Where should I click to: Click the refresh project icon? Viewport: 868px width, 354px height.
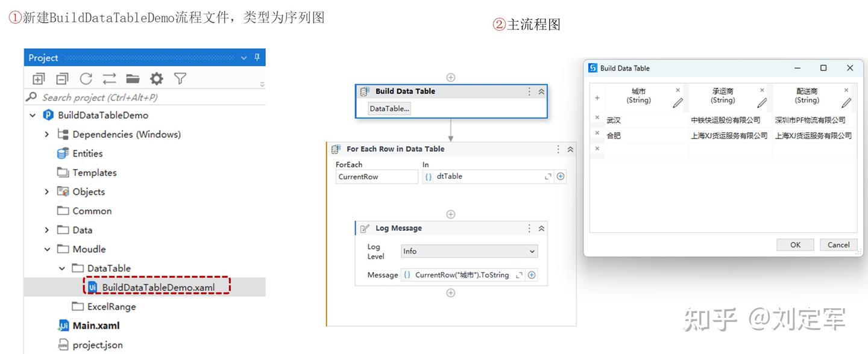[x=86, y=78]
